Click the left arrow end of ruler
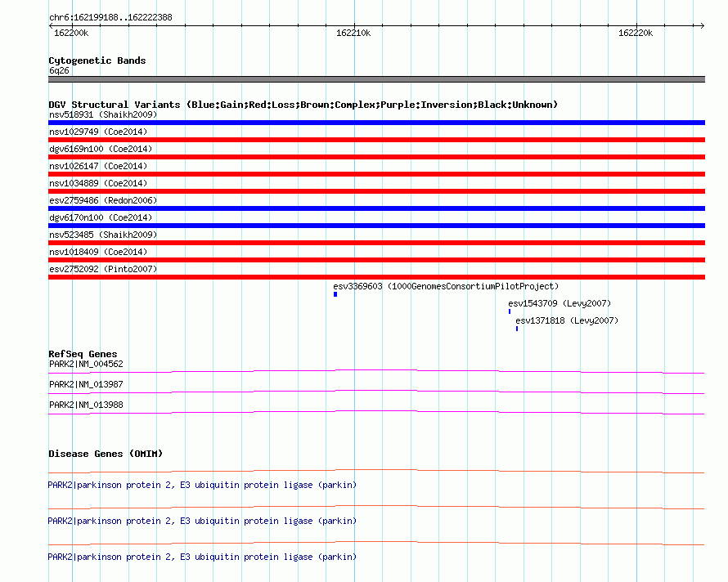Image resolution: width=728 pixels, height=582 pixels. pyautogui.click(x=51, y=25)
